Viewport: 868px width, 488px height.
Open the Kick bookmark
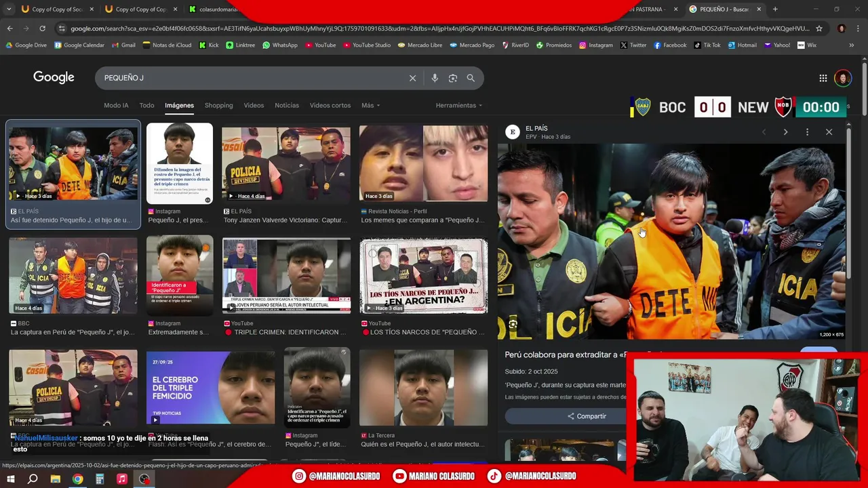209,45
